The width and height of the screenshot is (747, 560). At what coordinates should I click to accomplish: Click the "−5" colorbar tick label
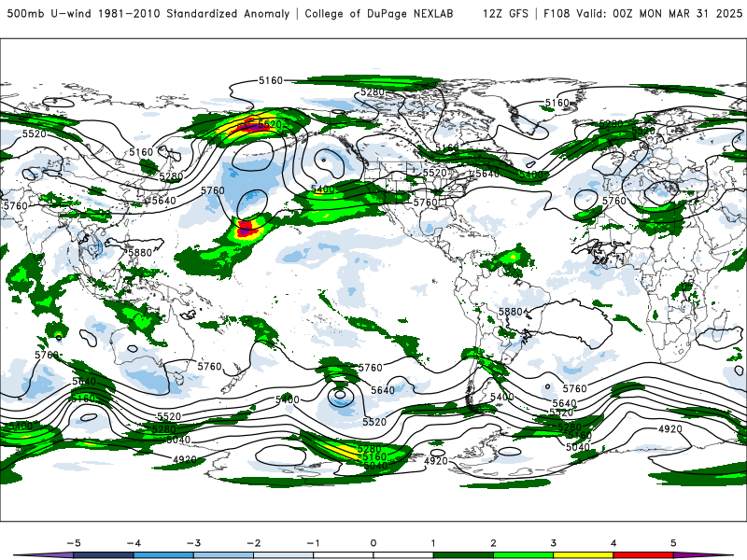[x=74, y=543]
